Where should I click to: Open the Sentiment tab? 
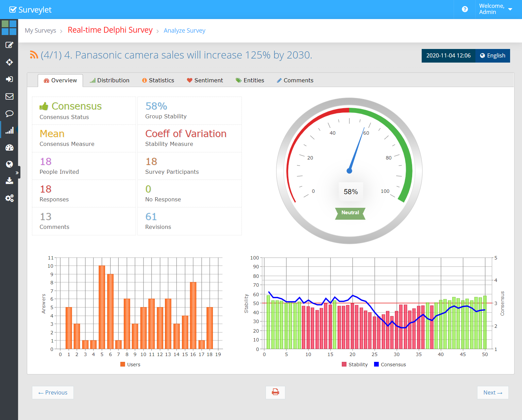[x=205, y=81]
